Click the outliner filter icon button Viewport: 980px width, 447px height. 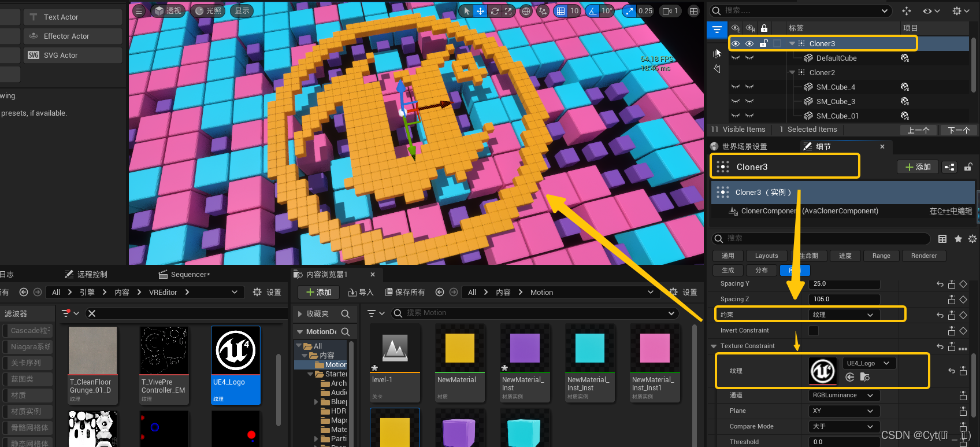(x=717, y=29)
